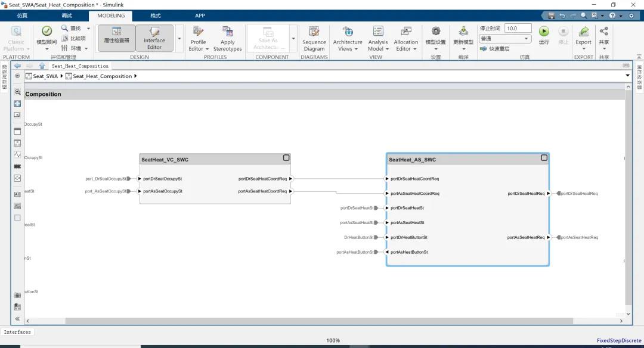Click the square badge on SeatHeat_AS_SWC
Image resolution: width=644 pixels, height=348 pixels.
[x=544, y=158]
